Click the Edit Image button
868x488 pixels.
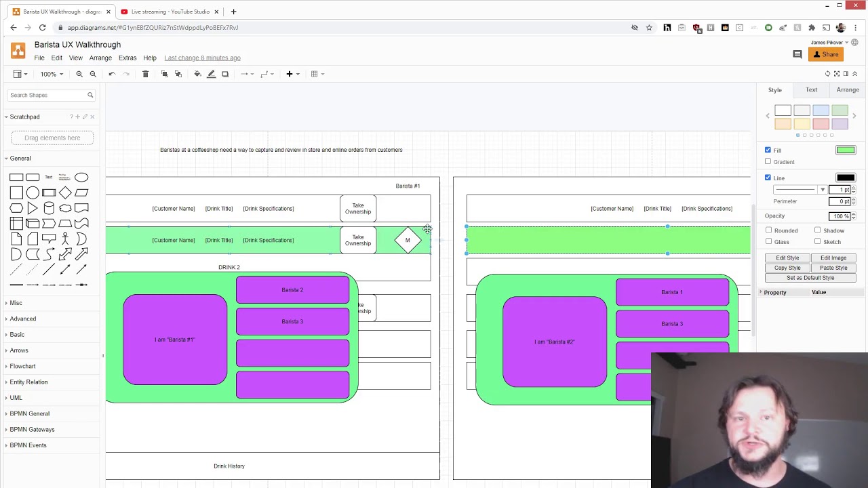[833, 258]
